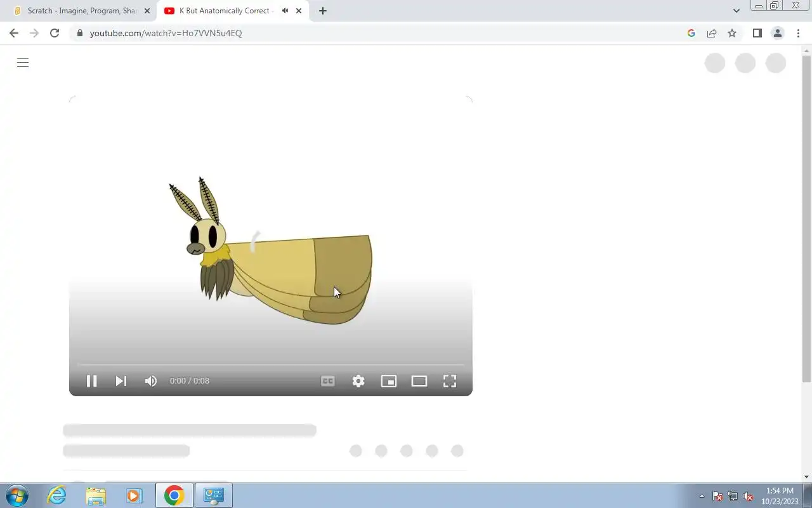Screen dimensions: 812x508
Task: Seek along the video progress bar
Action: click(271, 364)
